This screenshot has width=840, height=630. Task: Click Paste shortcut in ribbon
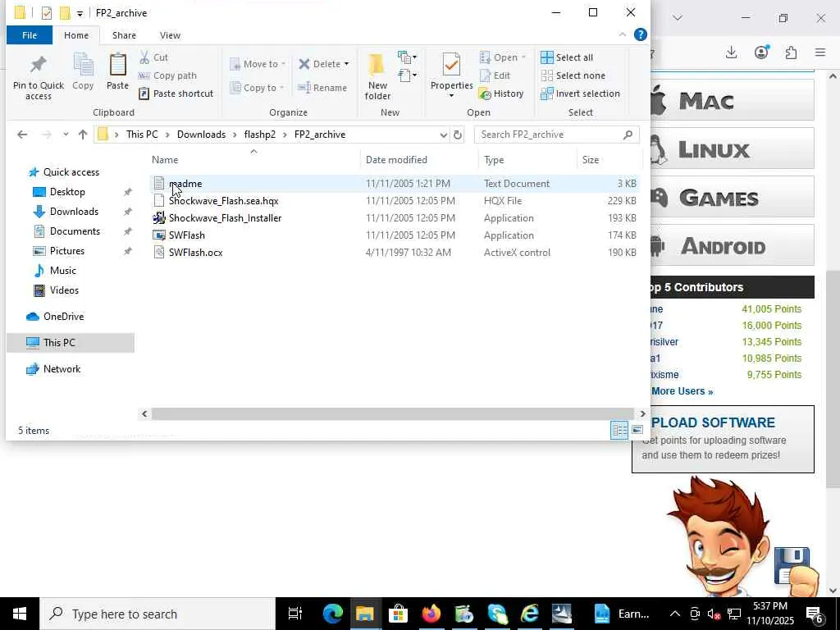(176, 94)
